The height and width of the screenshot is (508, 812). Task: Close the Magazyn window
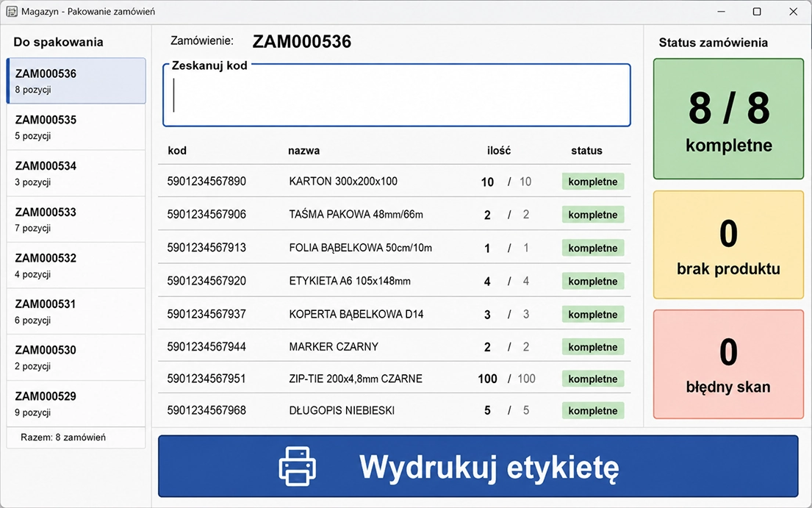click(x=793, y=11)
